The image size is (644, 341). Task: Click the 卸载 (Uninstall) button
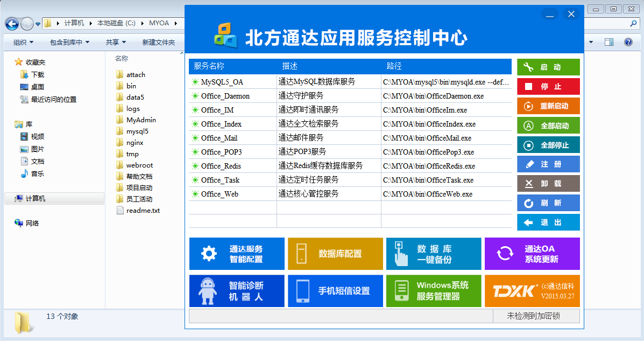pyautogui.click(x=548, y=184)
